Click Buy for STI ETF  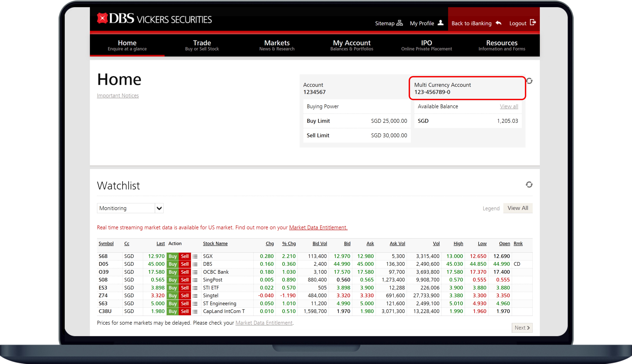[173, 288]
